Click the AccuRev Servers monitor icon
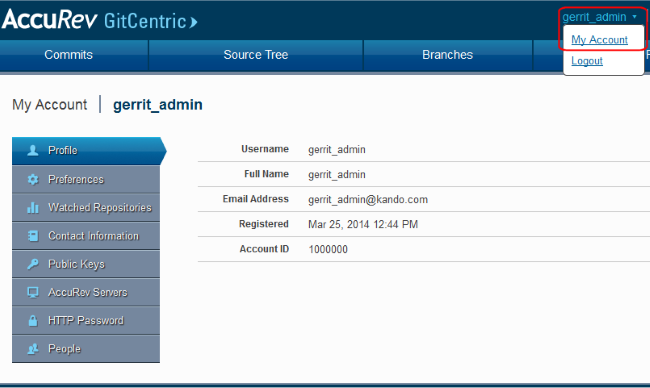Viewport: 650px width, 388px height. pos(33,292)
